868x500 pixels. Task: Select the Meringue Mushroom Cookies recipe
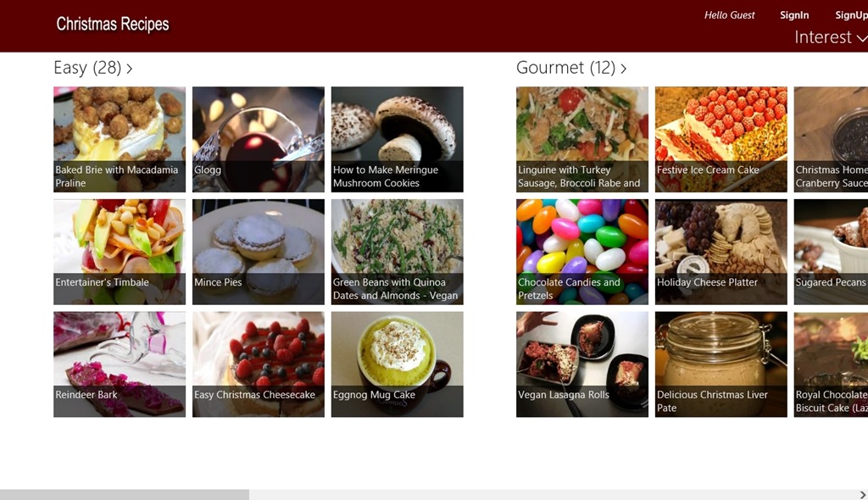point(398,139)
